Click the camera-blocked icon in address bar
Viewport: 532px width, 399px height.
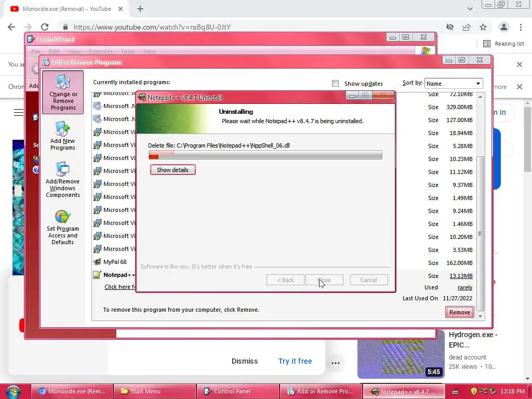[450, 27]
